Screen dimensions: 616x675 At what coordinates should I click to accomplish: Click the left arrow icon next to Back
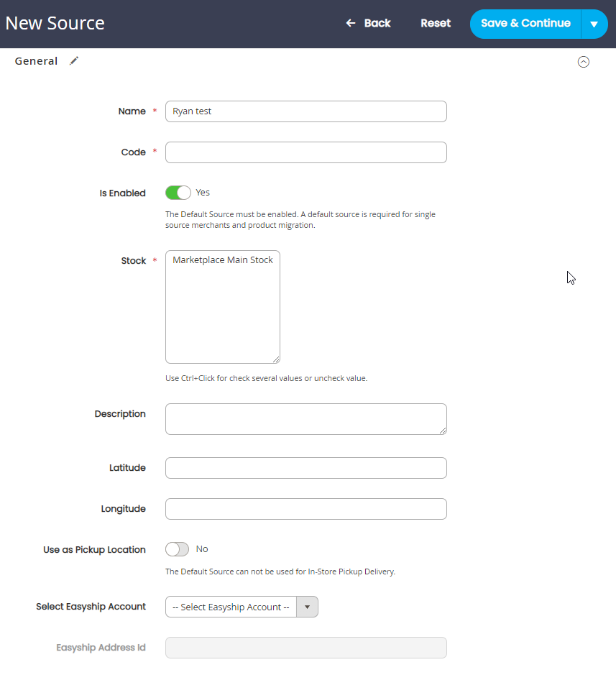[351, 23]
